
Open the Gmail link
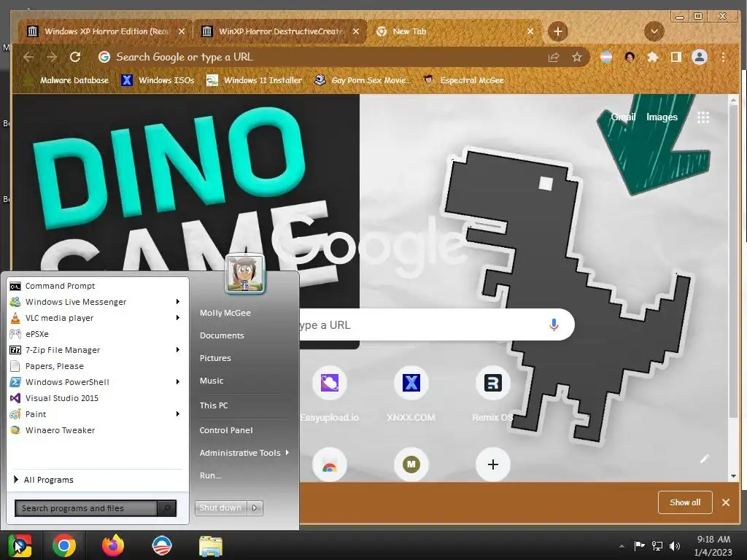coord(623,117)
